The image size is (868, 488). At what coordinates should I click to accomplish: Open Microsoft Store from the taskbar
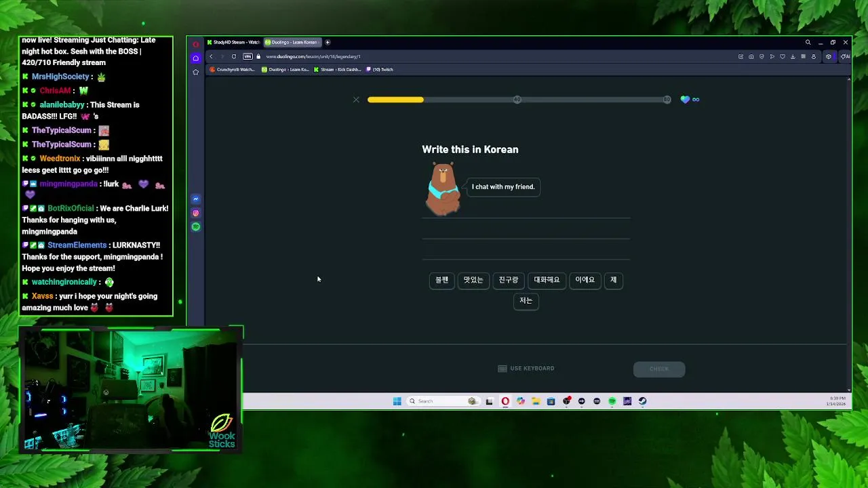pos(551,401)
